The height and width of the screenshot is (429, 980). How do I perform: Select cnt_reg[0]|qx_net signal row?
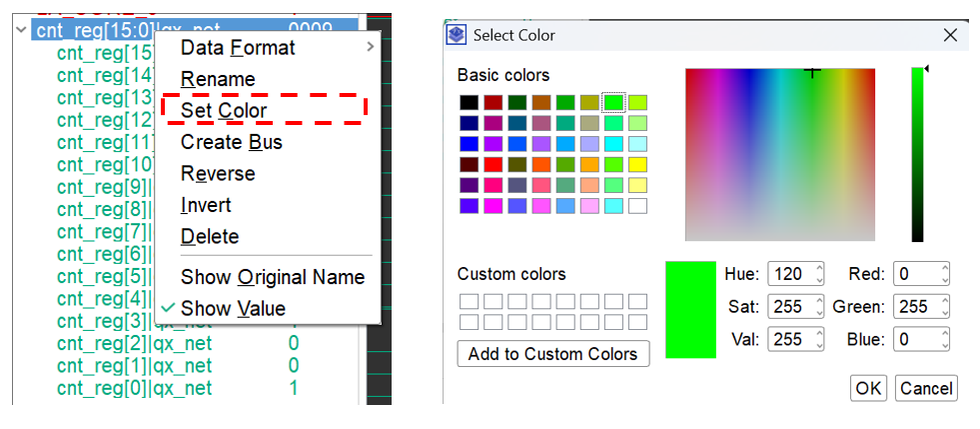coord(135,387)
